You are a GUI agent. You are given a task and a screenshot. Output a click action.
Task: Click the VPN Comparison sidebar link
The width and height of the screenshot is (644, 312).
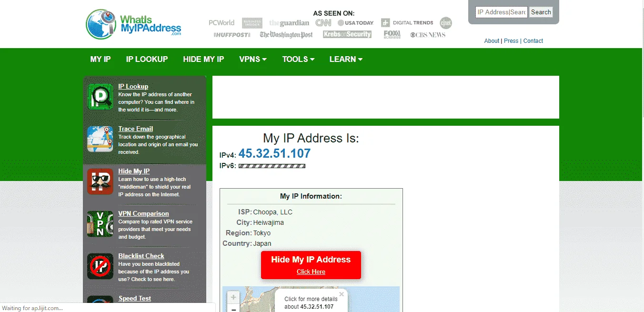point(143,214)
